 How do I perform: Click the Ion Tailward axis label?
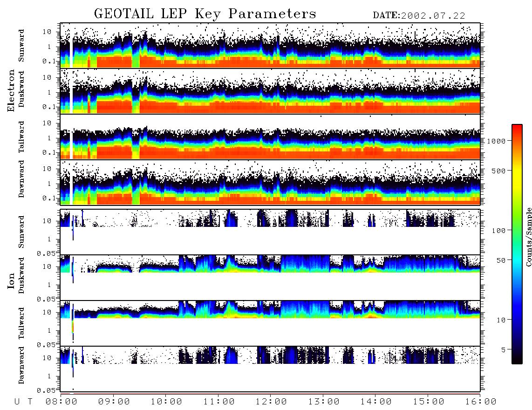click(x=21, y=323)
